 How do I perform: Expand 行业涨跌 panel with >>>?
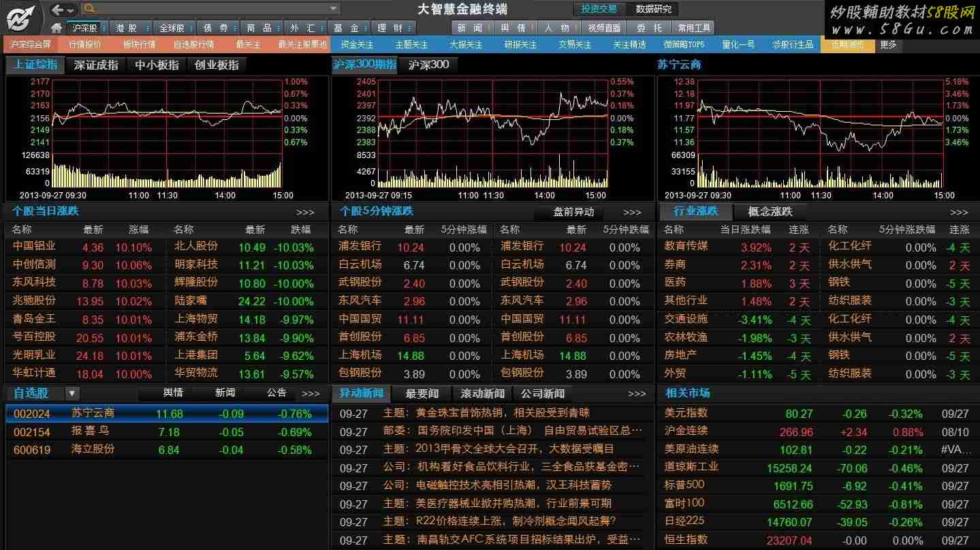point(959,213)
